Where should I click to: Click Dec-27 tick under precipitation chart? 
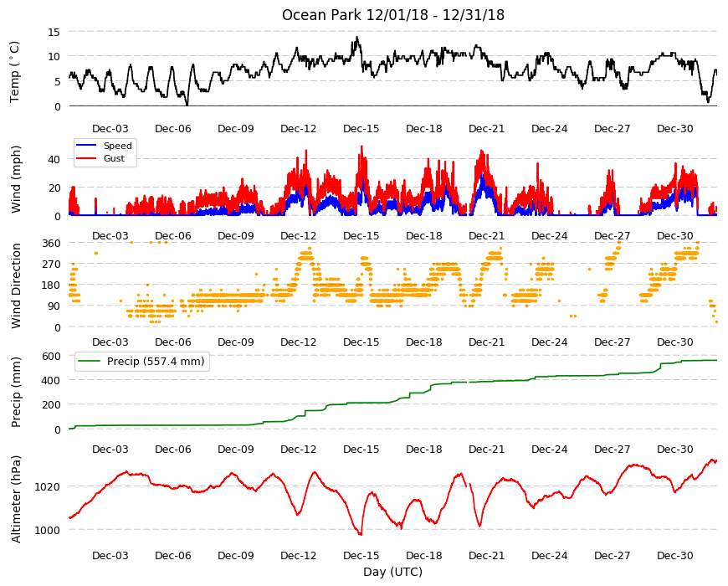(612, 449)
